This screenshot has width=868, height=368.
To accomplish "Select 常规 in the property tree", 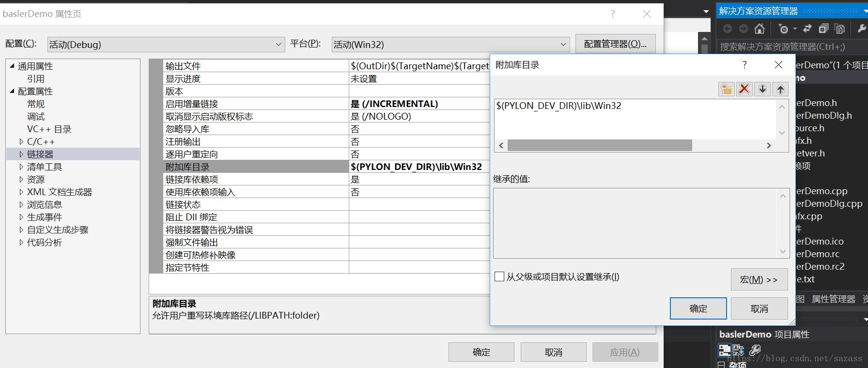I will pos(36,104).
